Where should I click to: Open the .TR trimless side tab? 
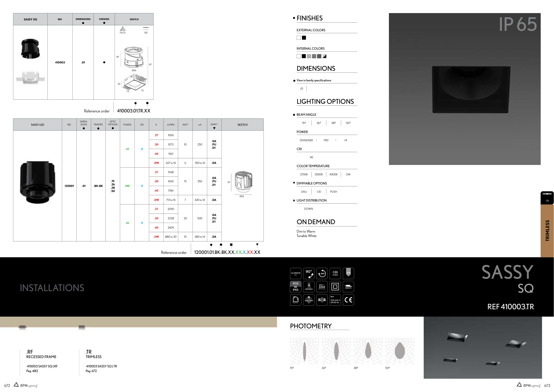(x=547, y=198)
